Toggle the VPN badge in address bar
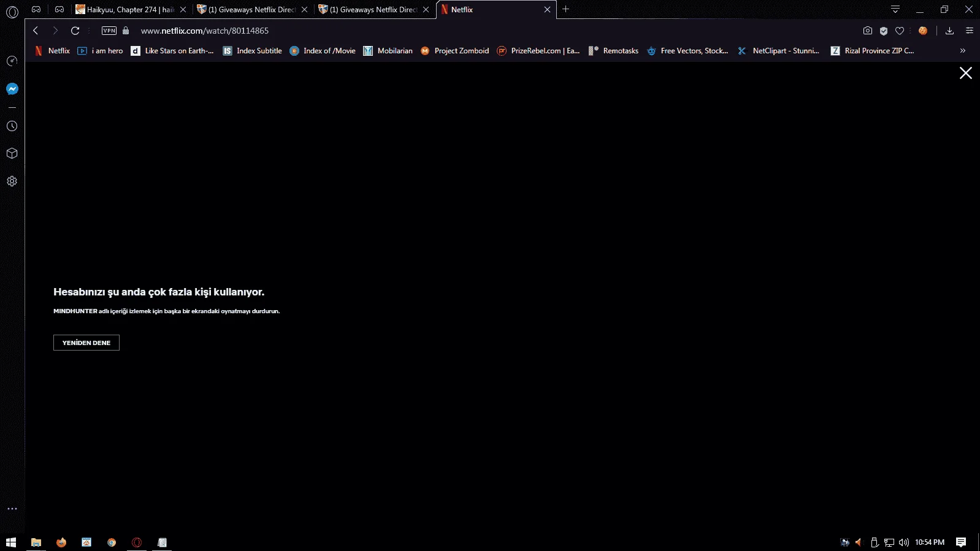The height and width of the screenshot is (551, 980). 109,31
